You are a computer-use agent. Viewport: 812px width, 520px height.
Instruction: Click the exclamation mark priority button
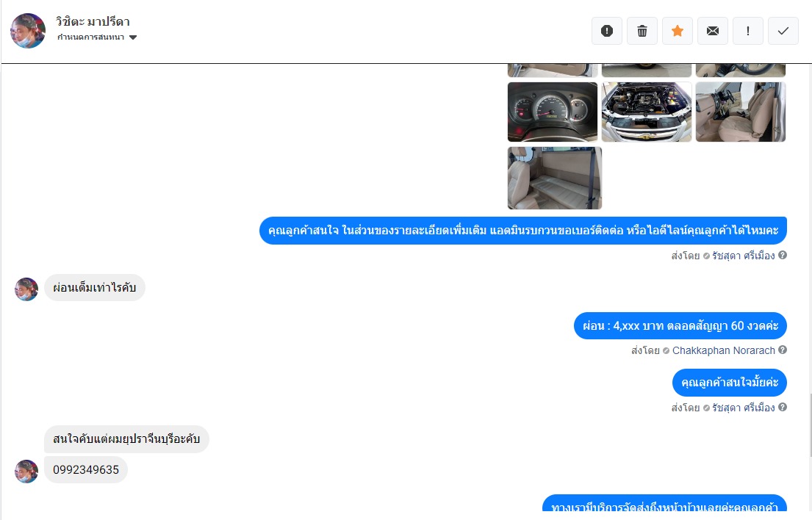pos(748,31)
